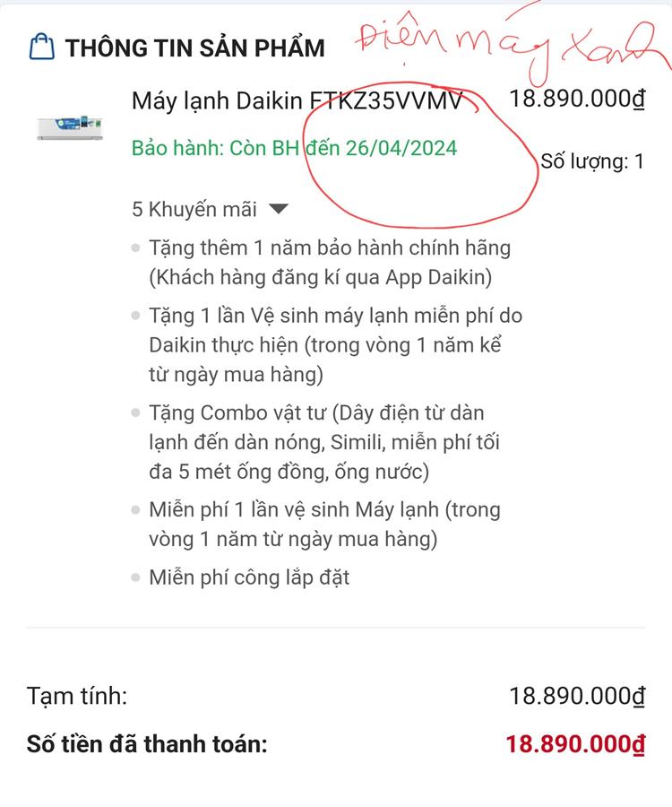Collapse the 5 Khuyến mãi arrow
The height and width of the screenshot is (807, 672).
pyautogui.click(x=279, y=209)
